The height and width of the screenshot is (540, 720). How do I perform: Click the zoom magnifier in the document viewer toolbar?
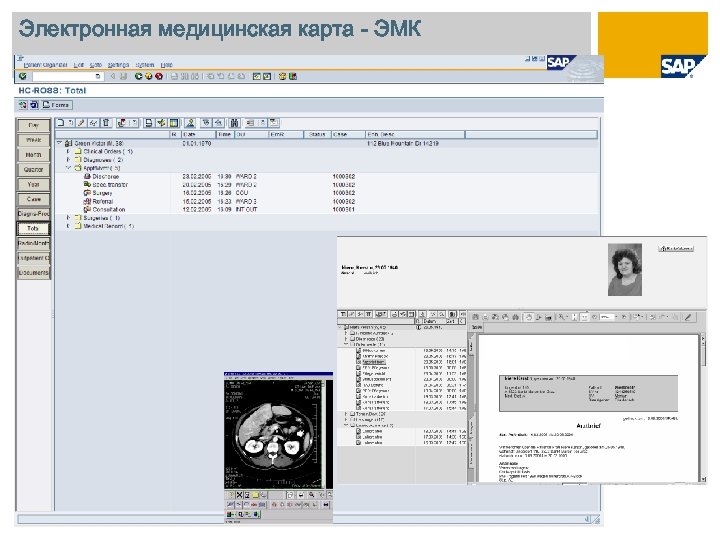(561, 317)
